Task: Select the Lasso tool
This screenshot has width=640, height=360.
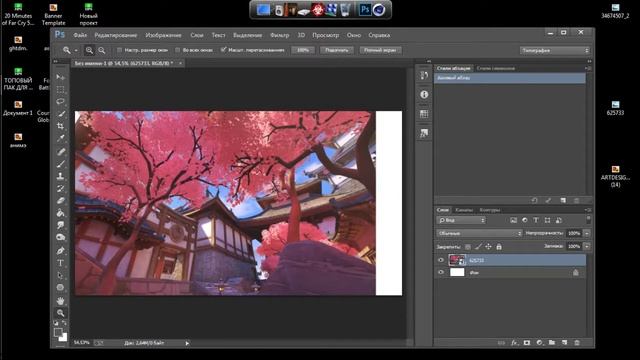Action: coord(60,101)
